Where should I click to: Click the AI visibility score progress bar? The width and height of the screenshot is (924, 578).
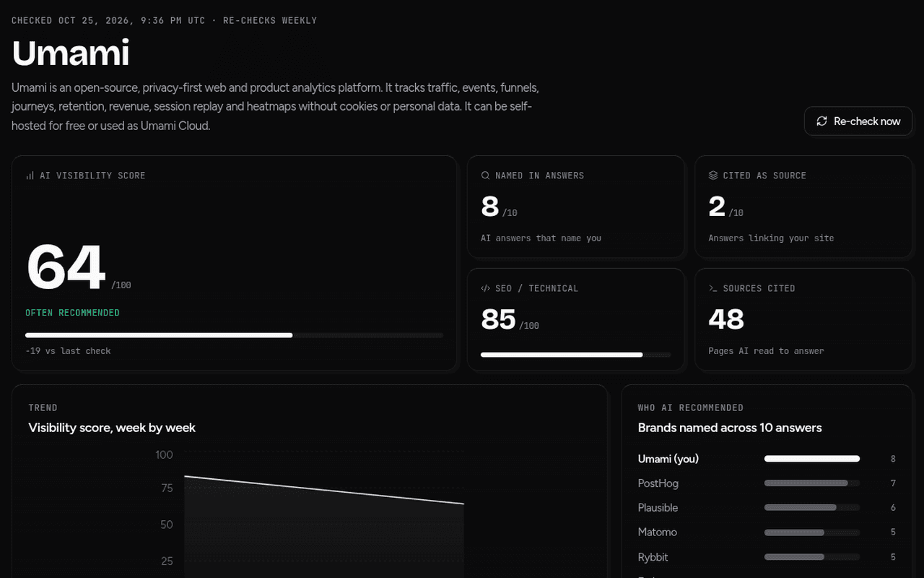234,335
